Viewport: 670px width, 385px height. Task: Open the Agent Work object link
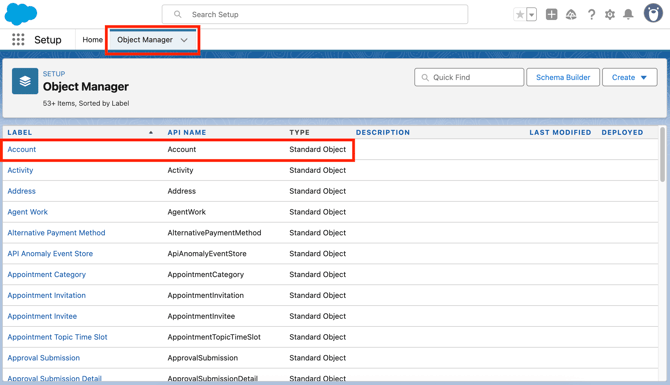(27, 212)
